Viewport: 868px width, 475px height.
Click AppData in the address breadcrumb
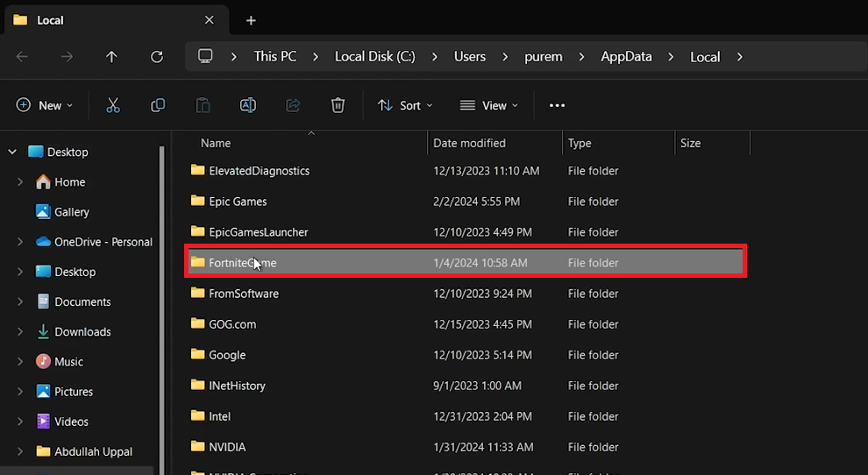pyautogui.click(x=626, y=56)
